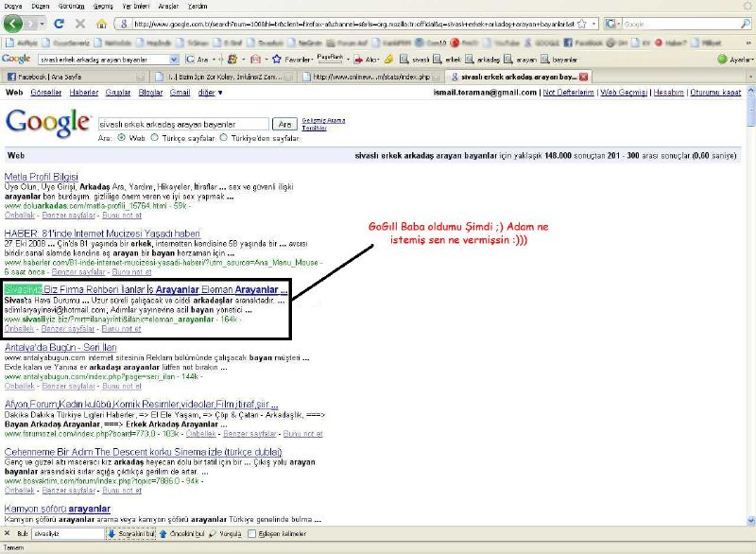This screenshot has width=756, height=554.
Task: Close the find bar with the X
Action: pos(7,533)
